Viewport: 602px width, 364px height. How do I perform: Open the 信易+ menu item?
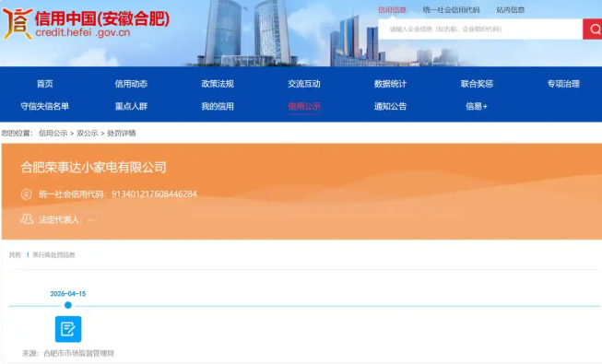[477, 106]
